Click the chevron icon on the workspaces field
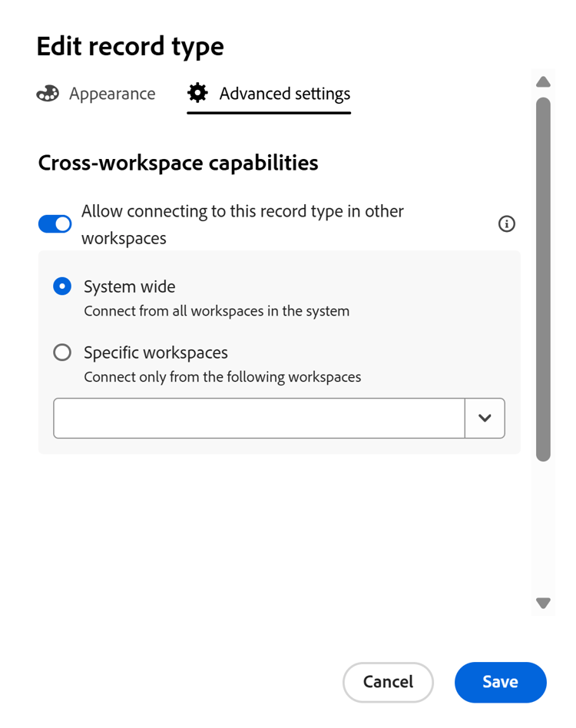Viewport: 576px width, 728px height. click(x=485, y=418)
